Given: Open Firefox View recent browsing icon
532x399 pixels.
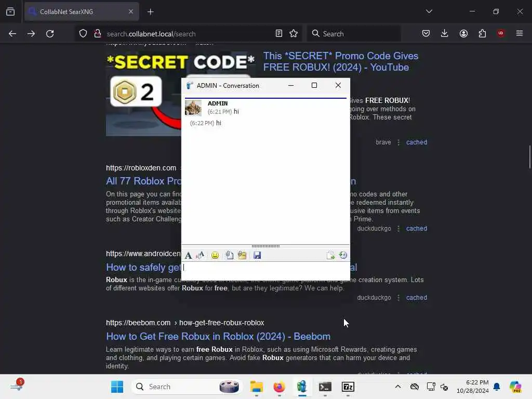Looking at the screenshot, I should pos(10,12).
